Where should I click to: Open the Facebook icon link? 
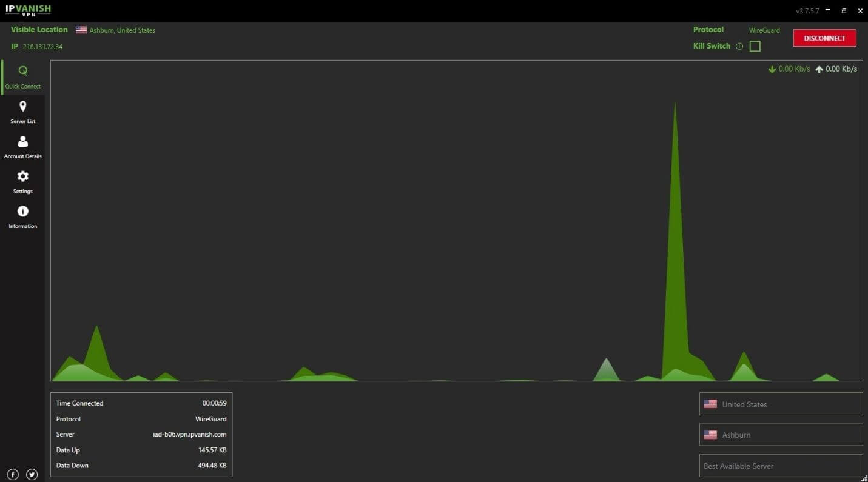13,475
